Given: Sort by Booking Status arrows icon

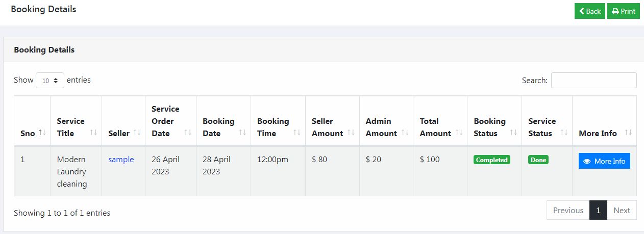Looking at the screenshot, I should (x=513, y=133).
